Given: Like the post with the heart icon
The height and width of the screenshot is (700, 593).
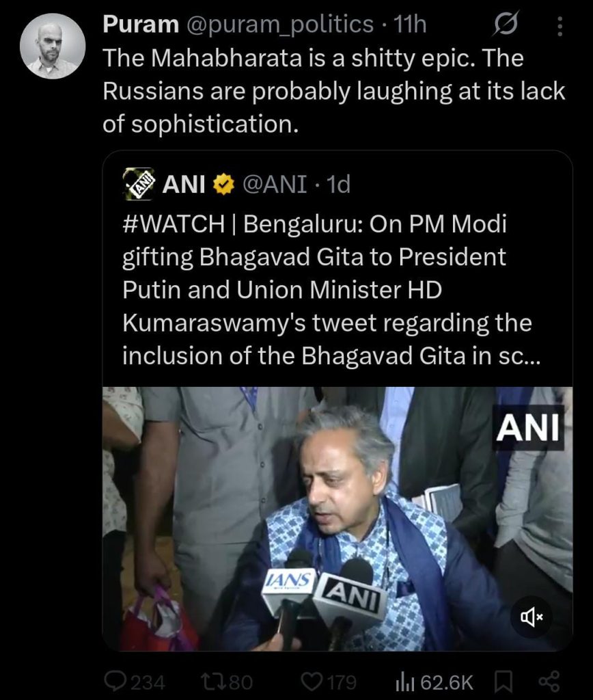Looking at the screenshot, I should tap(311, 681).
